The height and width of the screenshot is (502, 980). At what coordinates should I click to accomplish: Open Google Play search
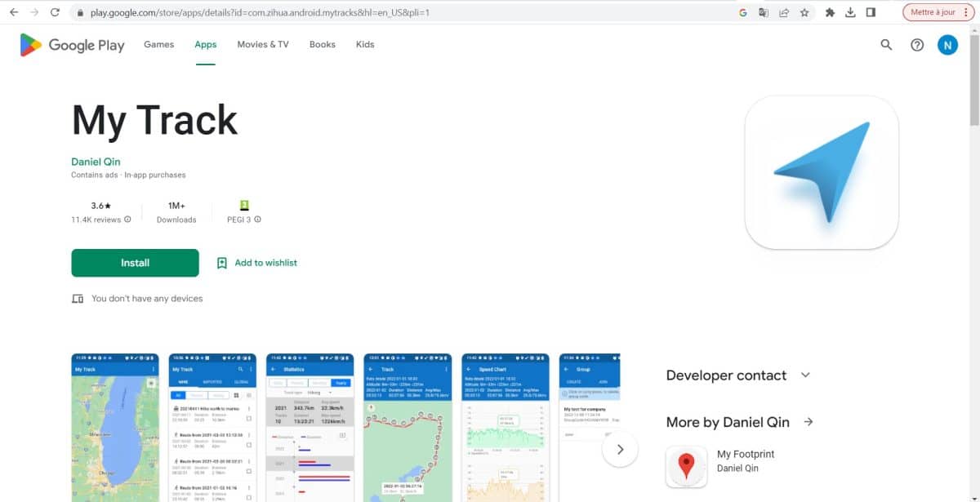(x=886, y=45)
